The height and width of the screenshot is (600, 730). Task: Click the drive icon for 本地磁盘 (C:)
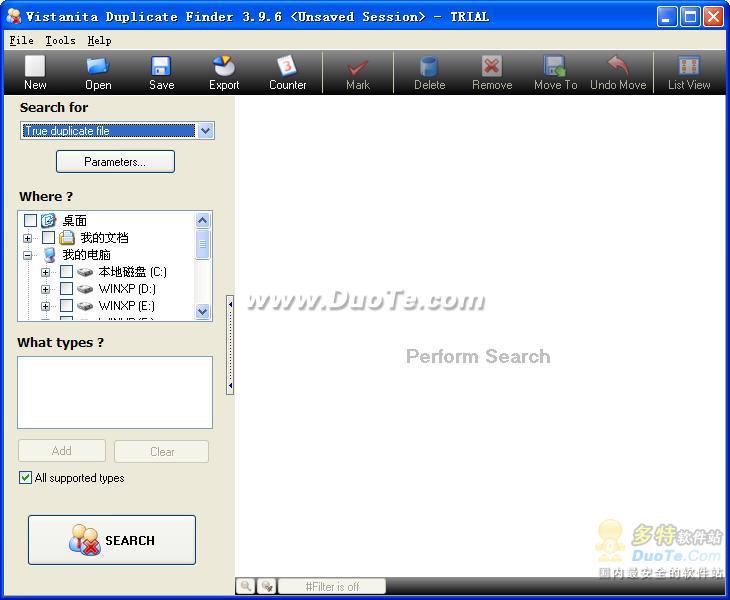pos(85,272)
